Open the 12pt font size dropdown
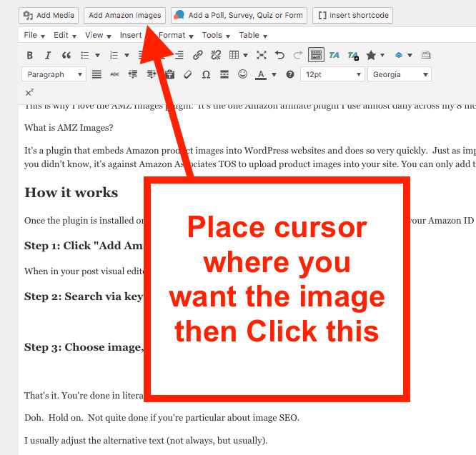 [333, 74]
